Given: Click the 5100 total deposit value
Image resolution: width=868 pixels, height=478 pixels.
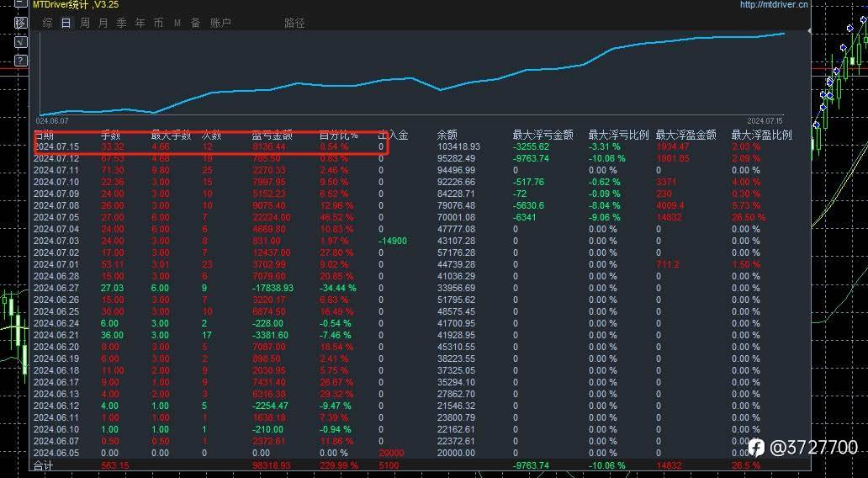Looking at the screenshot, I should pos(389,466).
